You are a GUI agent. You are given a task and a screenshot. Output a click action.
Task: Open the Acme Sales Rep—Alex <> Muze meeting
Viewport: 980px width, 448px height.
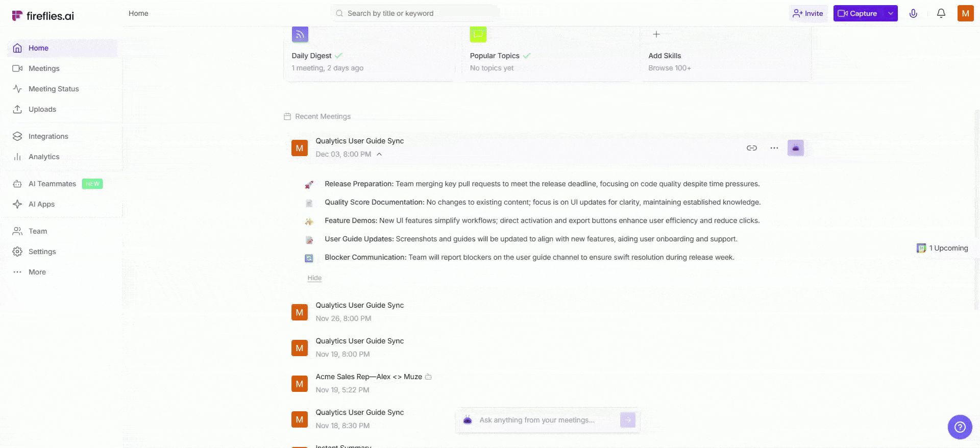[x=369, y=377]
